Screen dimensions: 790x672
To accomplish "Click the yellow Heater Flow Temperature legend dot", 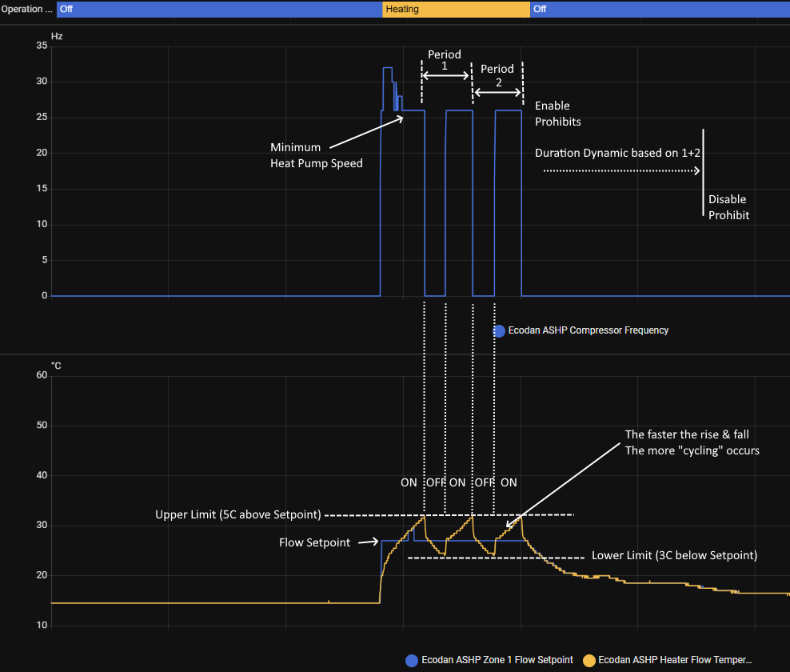I will [589, 660].
